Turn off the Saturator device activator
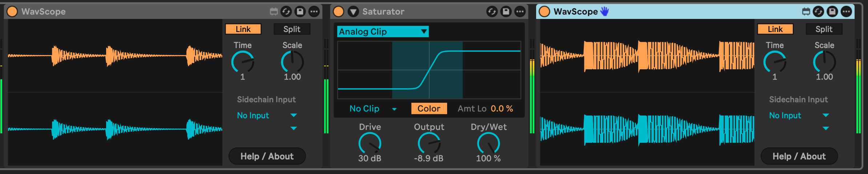Image resolution: width=868 pixels, height=174 pixels. coord(338,12)
